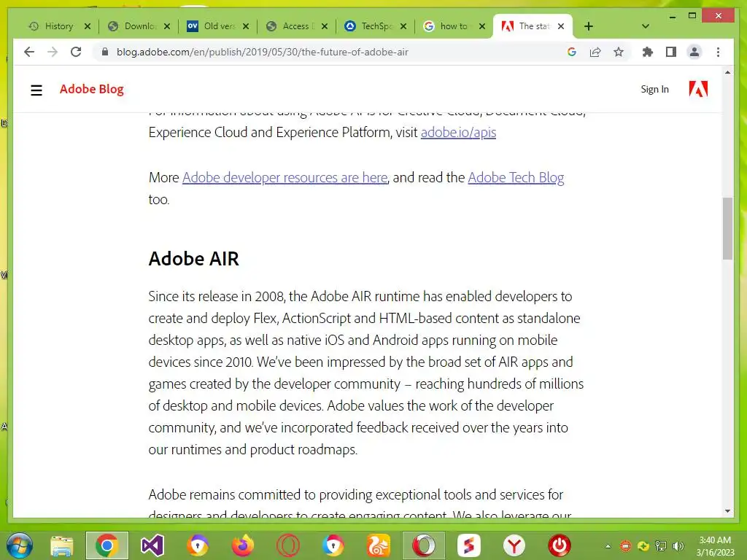Click the scrollbar up arrow
Screen dimensions: 747x560
(727, 72)
